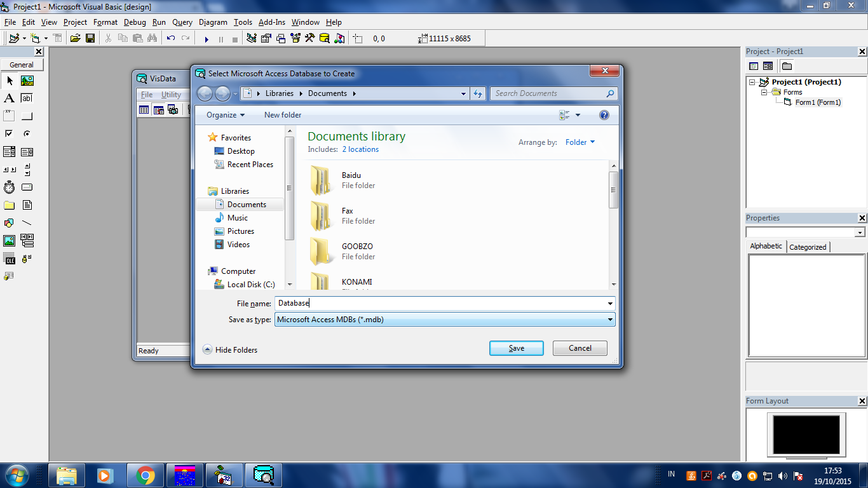
Task: Check the CheckBox control in the toolbox
Action: click(10, 133)
